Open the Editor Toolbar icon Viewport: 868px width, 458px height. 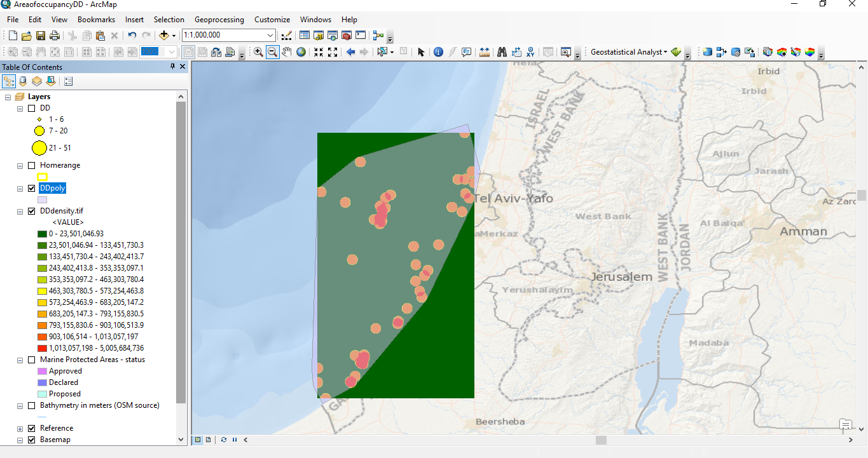tap(287, 36)
